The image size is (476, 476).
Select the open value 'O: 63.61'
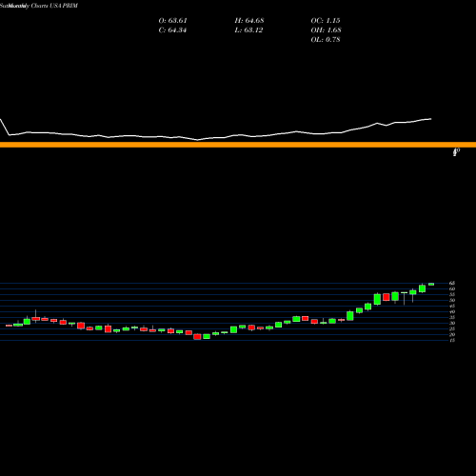pos(172,20)
